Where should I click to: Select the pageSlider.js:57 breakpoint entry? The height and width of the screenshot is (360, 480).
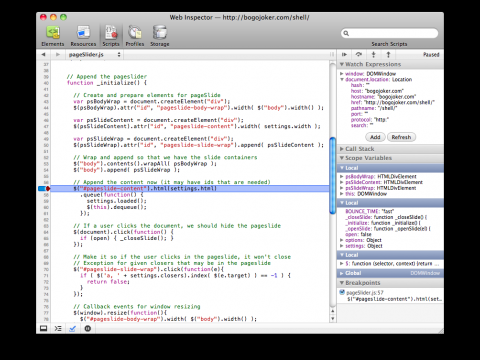click(391, 296)
